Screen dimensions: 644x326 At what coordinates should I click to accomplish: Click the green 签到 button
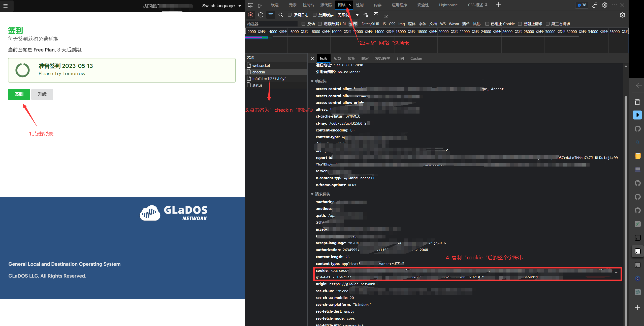(19, 94)
